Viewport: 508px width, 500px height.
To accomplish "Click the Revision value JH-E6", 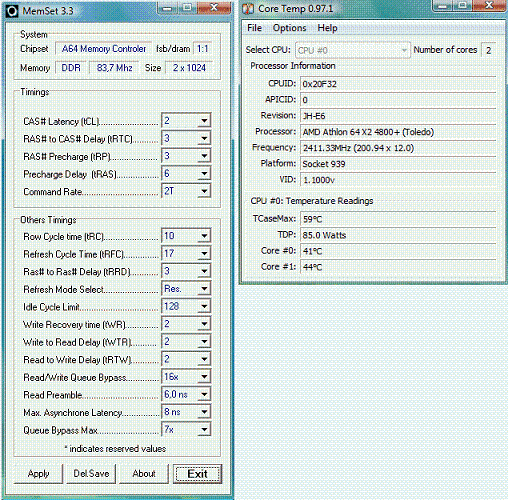I will (398, 116).
